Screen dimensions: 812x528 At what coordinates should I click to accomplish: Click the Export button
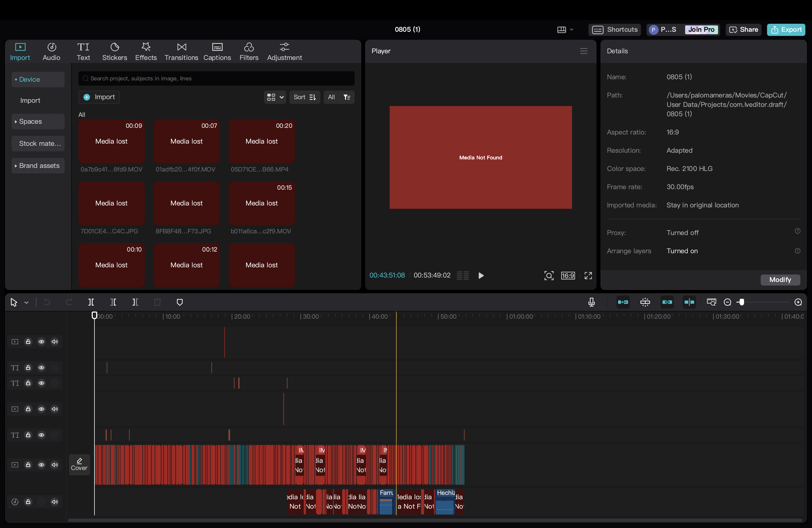coord(786,30)
